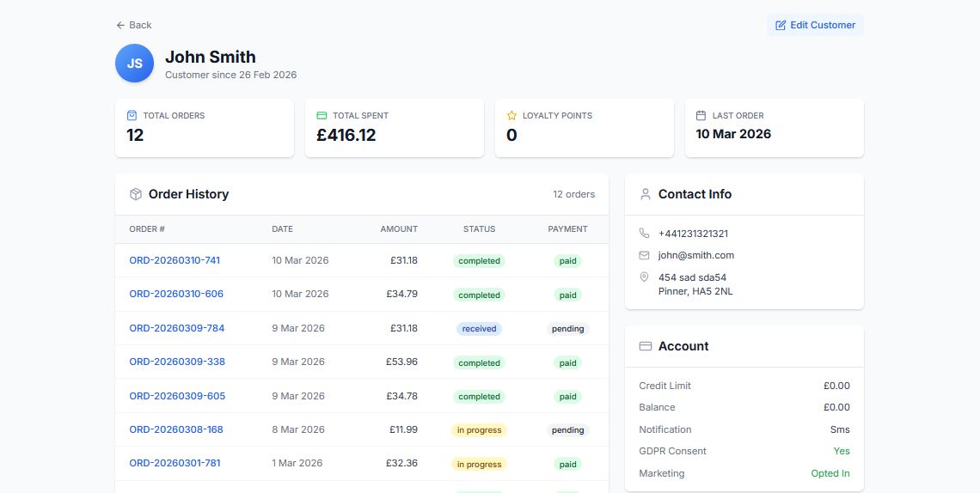Screen dimensions: 980x493
Task: Click the Account credit card icon
Action: tap(646, 346)
